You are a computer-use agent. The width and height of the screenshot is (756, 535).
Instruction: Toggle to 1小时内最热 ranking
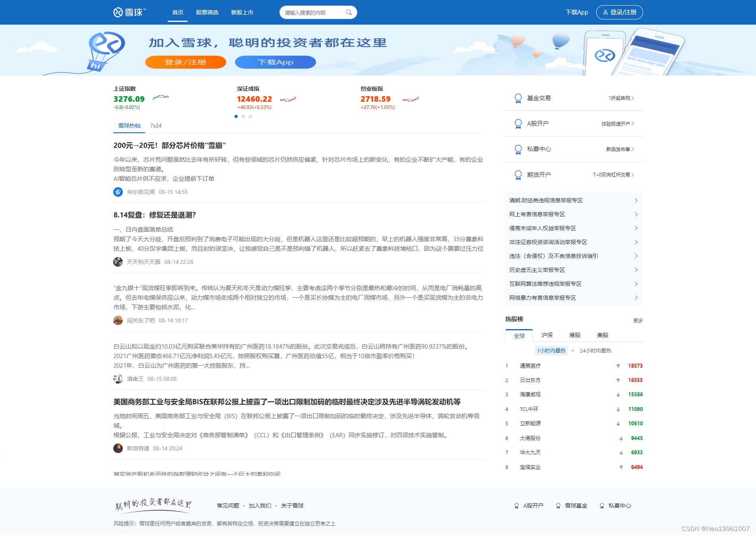(x=551, y=351)
